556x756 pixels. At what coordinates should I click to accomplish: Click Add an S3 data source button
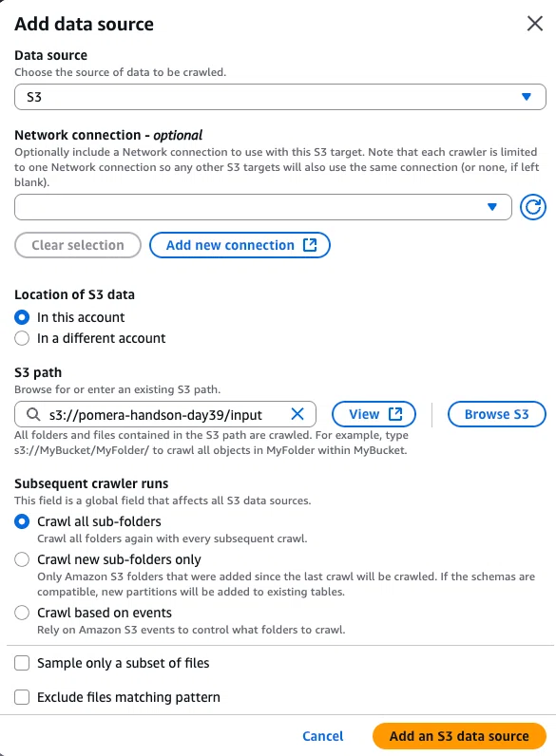459,736
